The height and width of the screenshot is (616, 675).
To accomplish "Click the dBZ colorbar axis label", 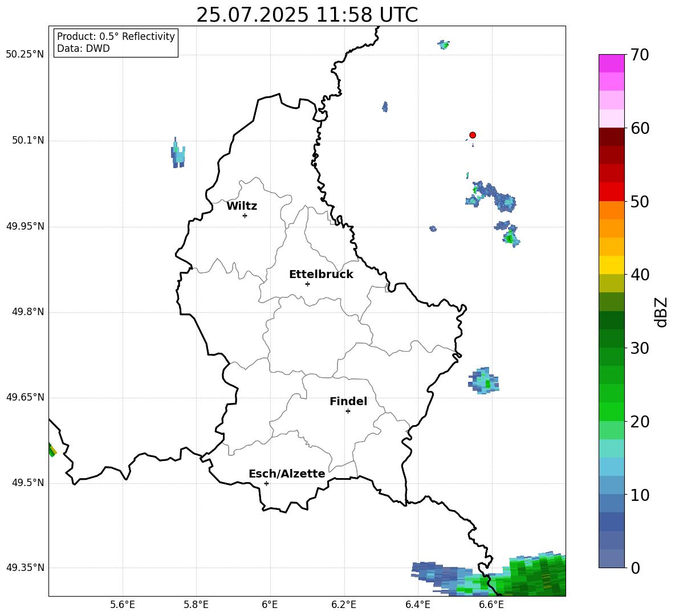I will click(x=661, y=312).
